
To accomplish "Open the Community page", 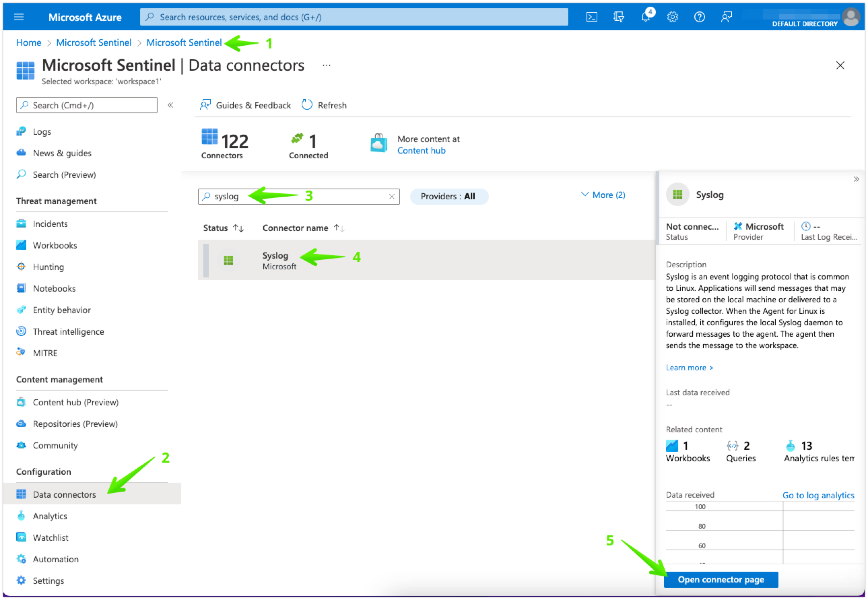I will point(55,445).
